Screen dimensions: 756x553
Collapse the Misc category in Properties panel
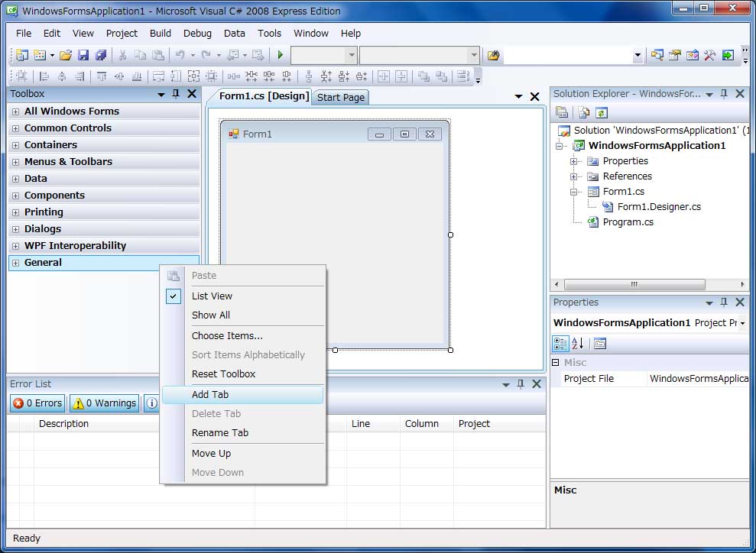click(556, 362)
